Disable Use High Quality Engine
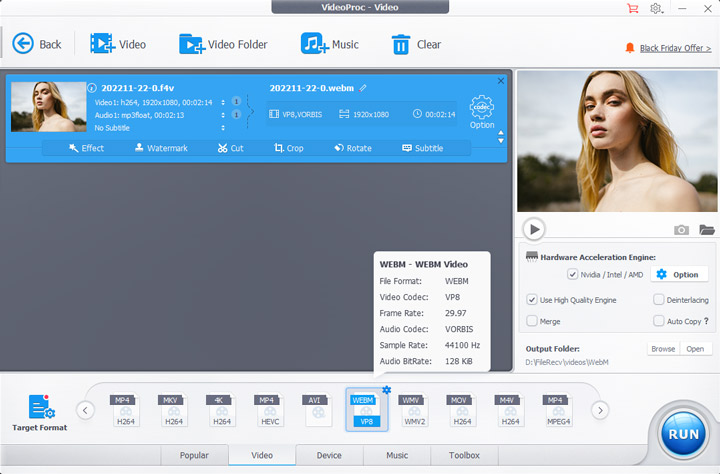Screen dimensions: 720x474 (532, 300)
